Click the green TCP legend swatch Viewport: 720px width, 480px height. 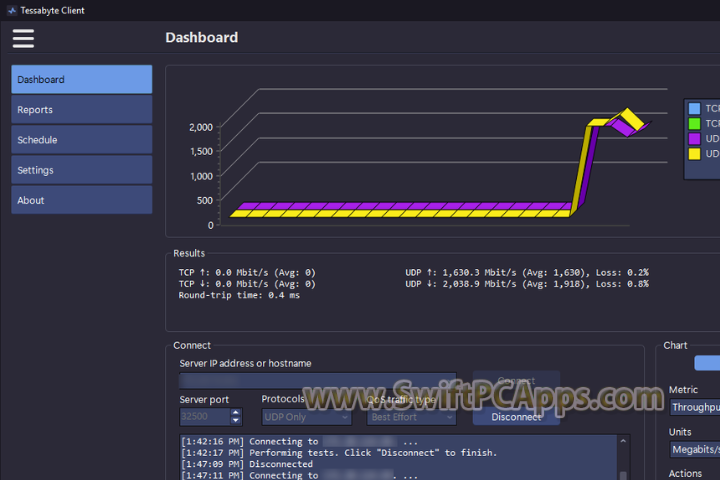[x=694, y=124]
